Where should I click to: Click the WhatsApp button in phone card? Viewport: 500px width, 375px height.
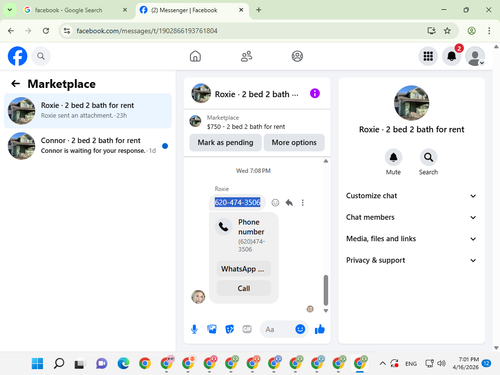(244, 269)
